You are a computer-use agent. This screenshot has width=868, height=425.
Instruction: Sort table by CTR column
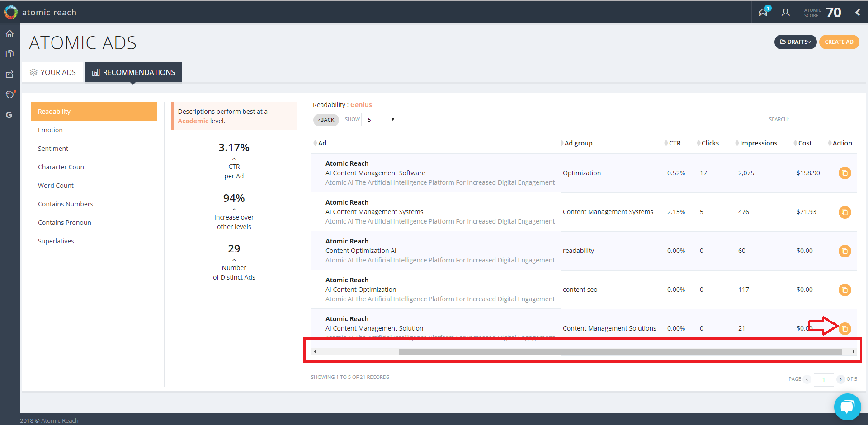coord(672,143)
